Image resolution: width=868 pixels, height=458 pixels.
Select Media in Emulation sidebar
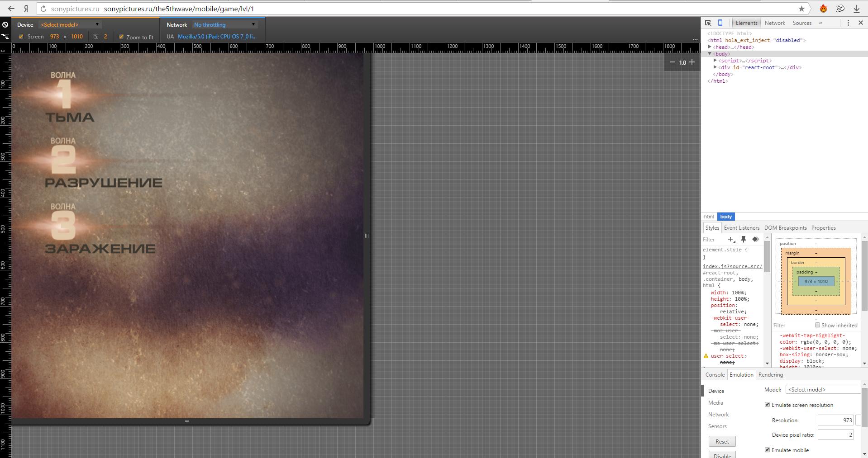click(x=715, y=402)
